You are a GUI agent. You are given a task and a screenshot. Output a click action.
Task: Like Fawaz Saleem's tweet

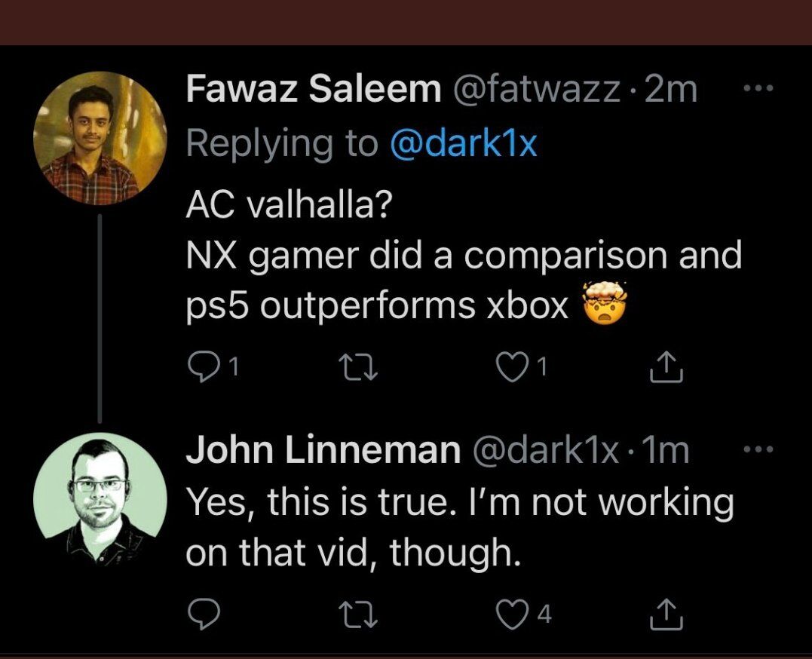(512, 368)
